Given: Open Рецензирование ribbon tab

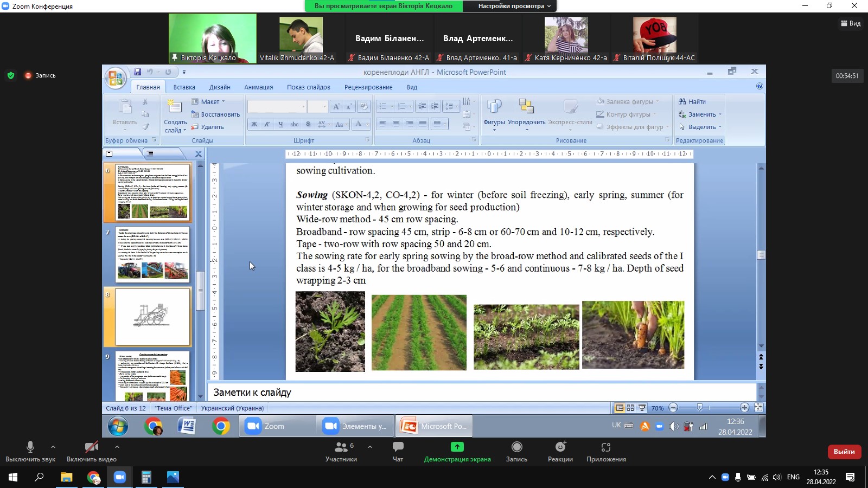Looking at the screenshot, I should (x=368, y=87).
